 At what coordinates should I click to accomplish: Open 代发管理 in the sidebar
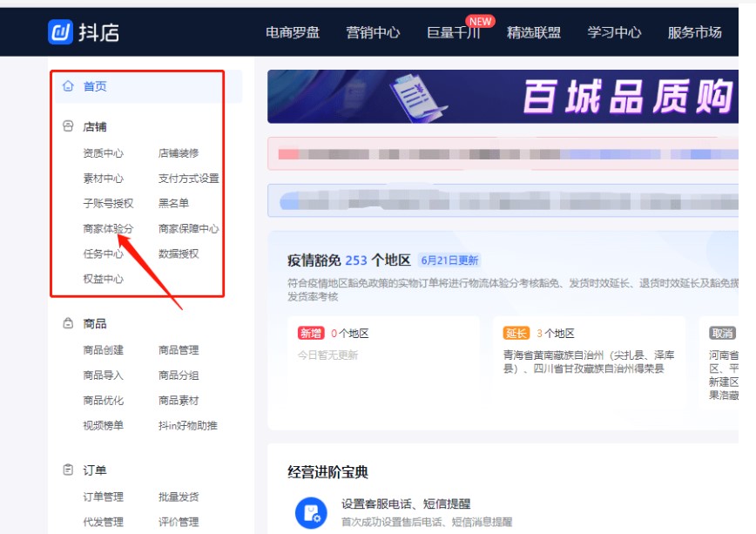tap(103, 522)
